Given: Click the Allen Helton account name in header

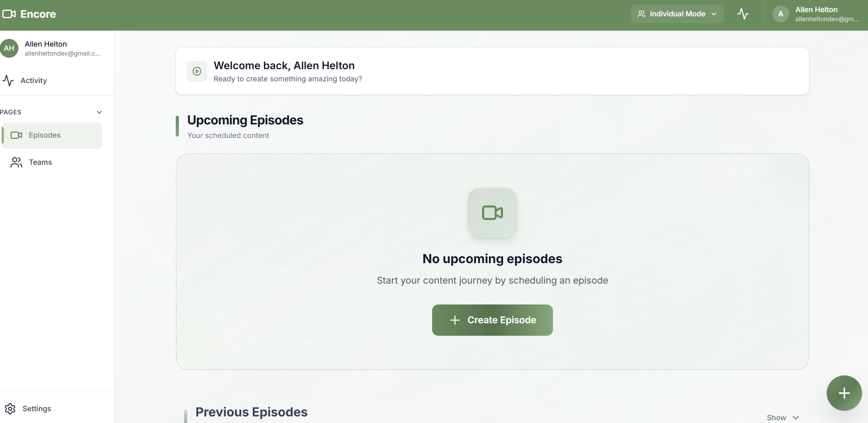Looking at the screenshot, I should 816,10.
